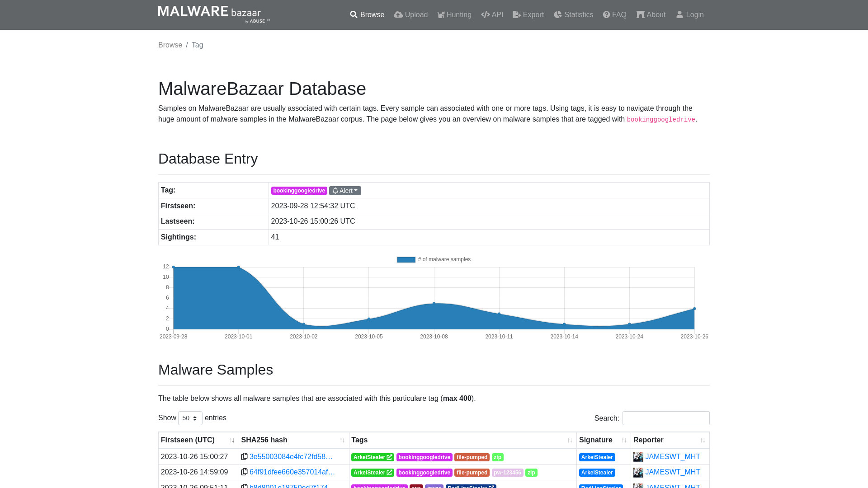
Task: Click chart data point for 2023-10-11
Action: click(x=499, y=314)
